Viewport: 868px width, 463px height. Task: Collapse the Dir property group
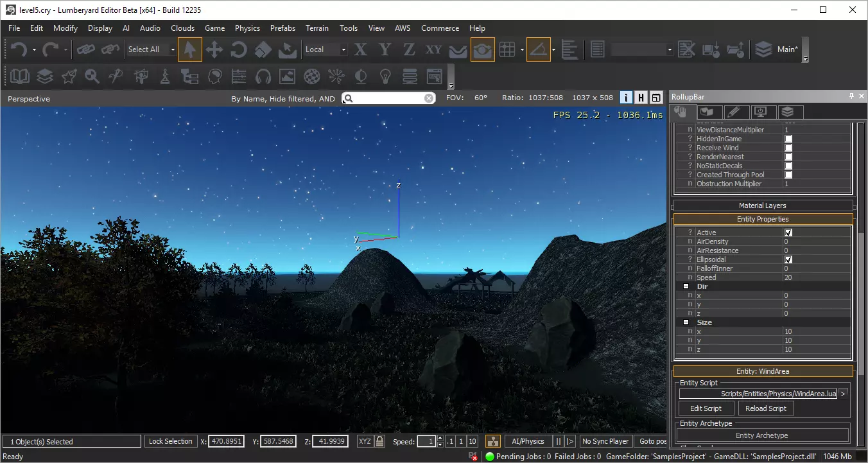(686, 286)
